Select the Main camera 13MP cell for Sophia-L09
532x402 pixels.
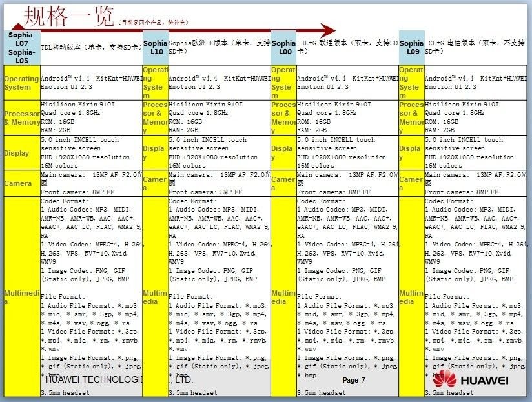point(476,183)
